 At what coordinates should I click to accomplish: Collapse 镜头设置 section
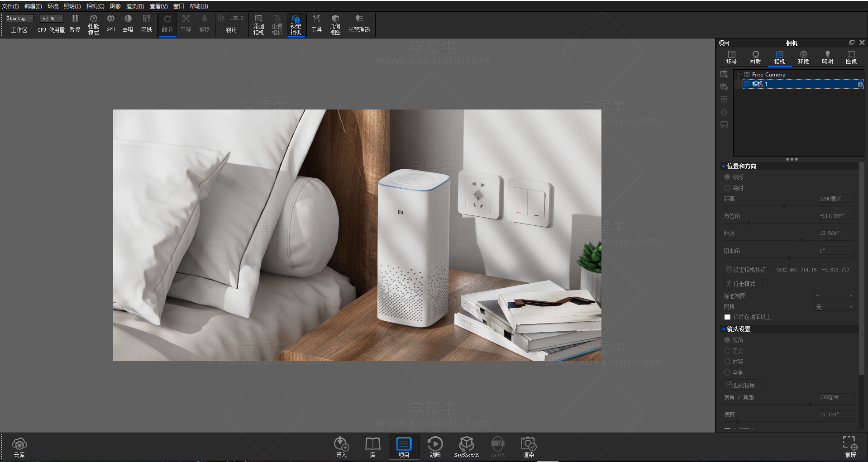[x=724, y=329]
